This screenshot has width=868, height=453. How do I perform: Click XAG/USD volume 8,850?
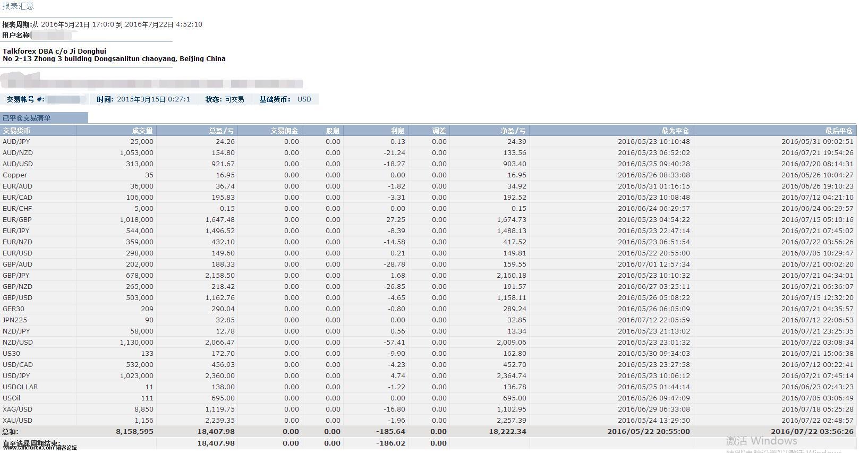[x=143, y=409]
